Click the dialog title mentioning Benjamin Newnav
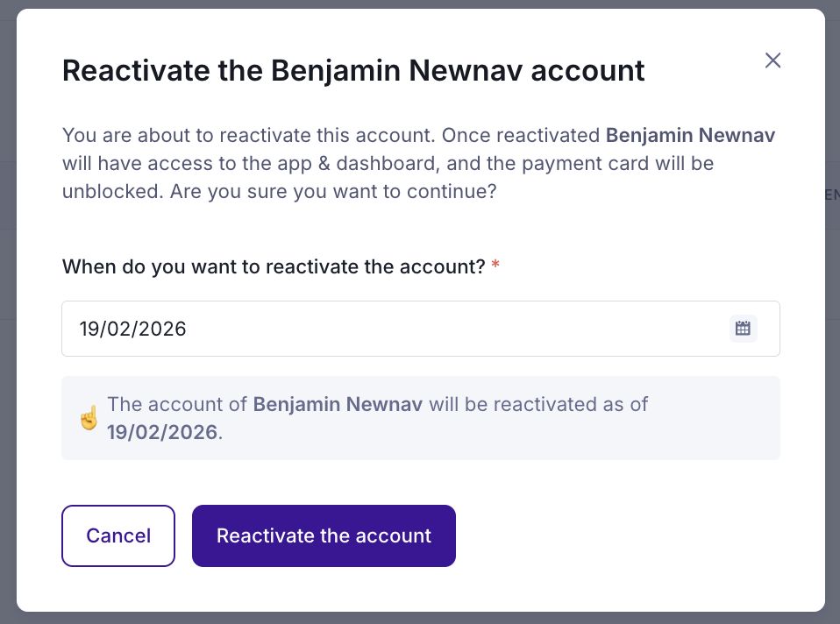Viewport: 840px width, 624px height. (x=353, y=70)
